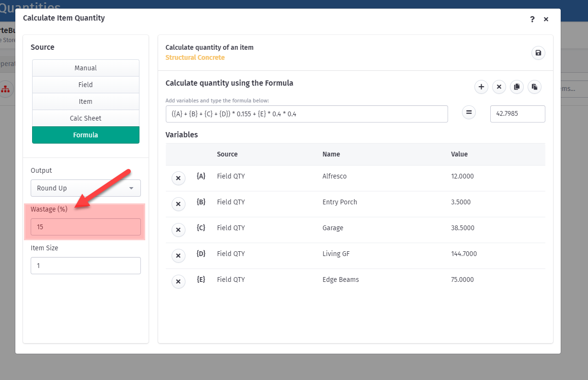The height and width of the screenshot is (380, 588).
Task: Select Calc Sheet as the source
Action: (x=86, y=118)
